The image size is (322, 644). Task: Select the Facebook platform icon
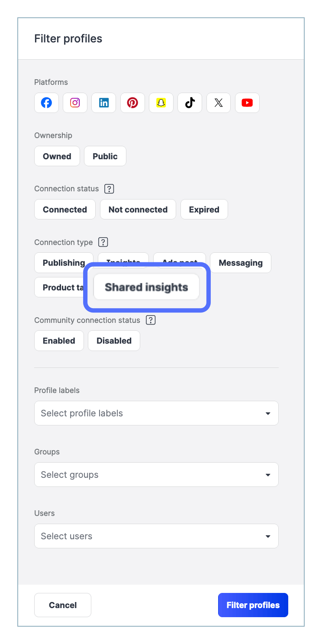click(x=46, y=103)
